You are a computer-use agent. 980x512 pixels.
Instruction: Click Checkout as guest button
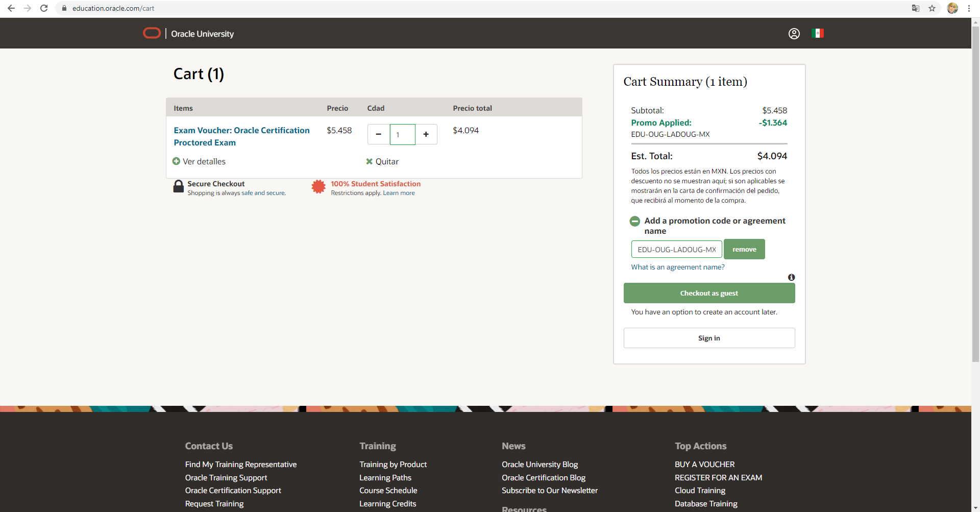[x=709, y=293]
